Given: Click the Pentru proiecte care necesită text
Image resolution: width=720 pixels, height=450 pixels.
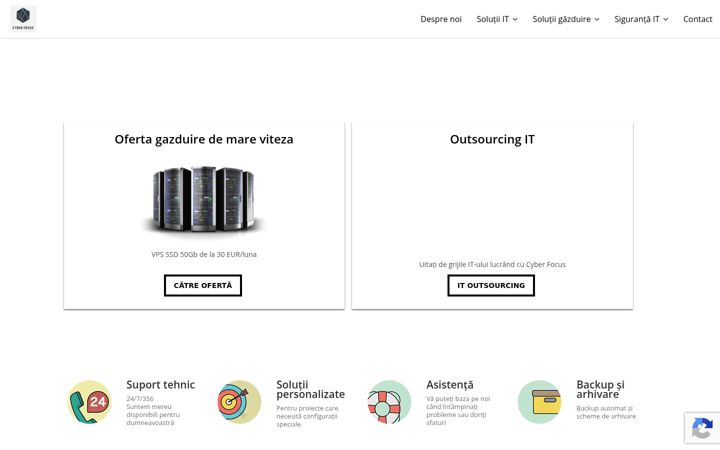Looking at the screenshot, I should 307,416.
